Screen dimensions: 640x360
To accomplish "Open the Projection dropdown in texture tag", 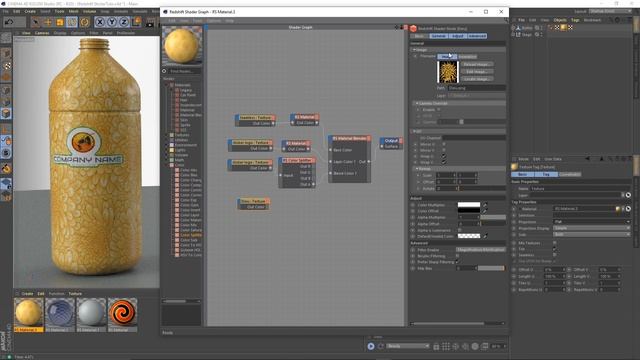I will coord(591,222).
